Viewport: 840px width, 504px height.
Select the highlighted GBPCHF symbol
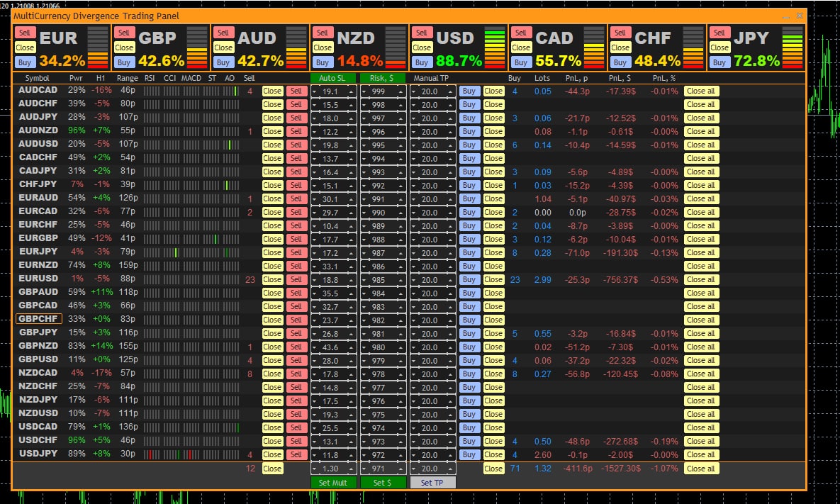[38, 319]
